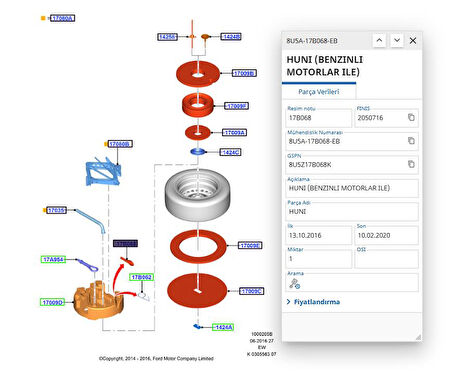The image size is (452, 374).
Task: Select the green 17B062 part label
Action: pos(141,277)
